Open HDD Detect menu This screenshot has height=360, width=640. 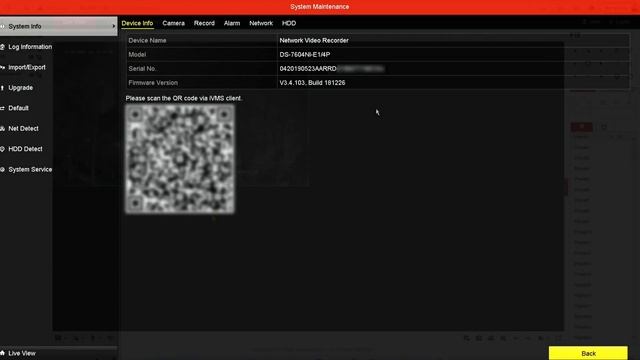25,149
